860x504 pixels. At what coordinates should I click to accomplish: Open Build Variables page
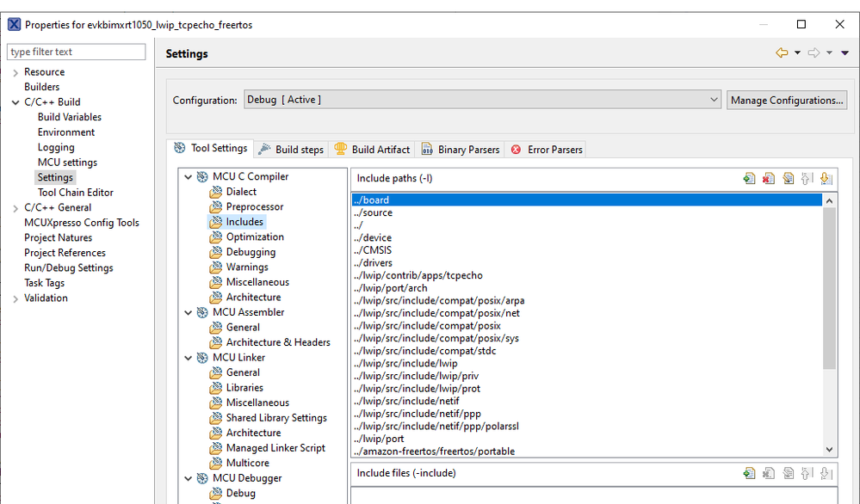pyautogui.click(x=70, y=117)
